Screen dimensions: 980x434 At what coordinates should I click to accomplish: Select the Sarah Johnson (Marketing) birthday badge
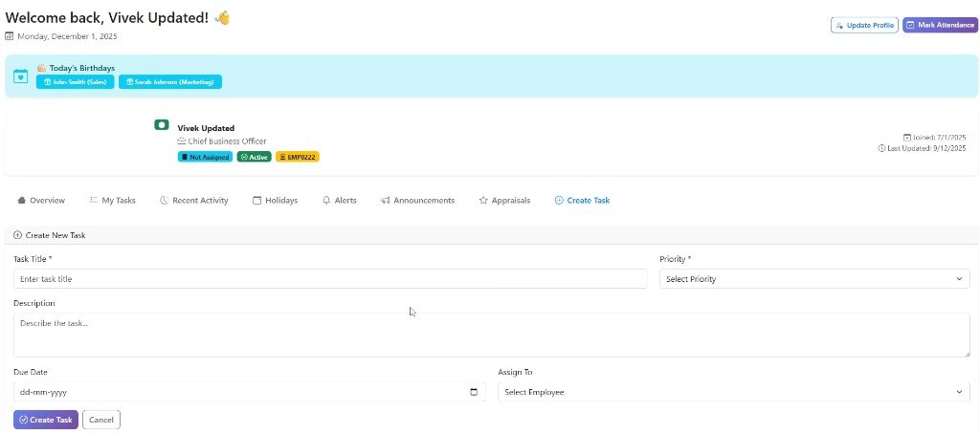click(170, 82)
